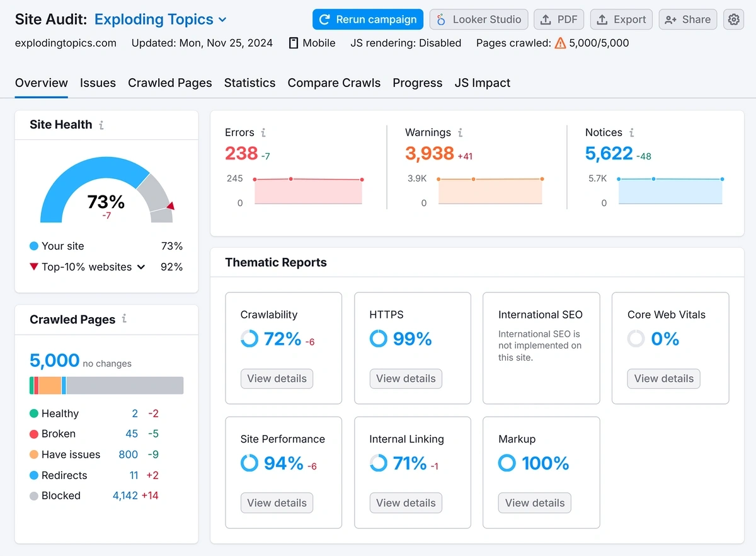Open the JS Impact tab
Image resolution: width=756 pixels, height=556 pixels.
point(483,83)
